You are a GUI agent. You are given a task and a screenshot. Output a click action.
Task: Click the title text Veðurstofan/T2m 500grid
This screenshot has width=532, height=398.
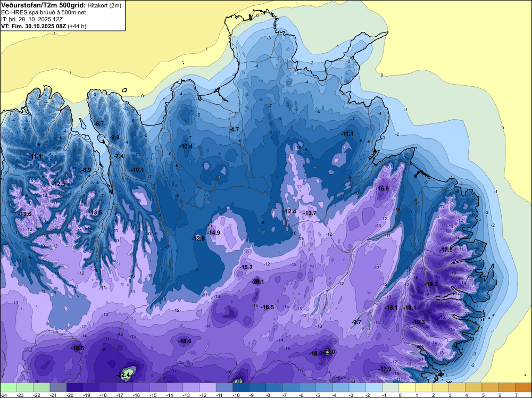(x=43, y=5)
